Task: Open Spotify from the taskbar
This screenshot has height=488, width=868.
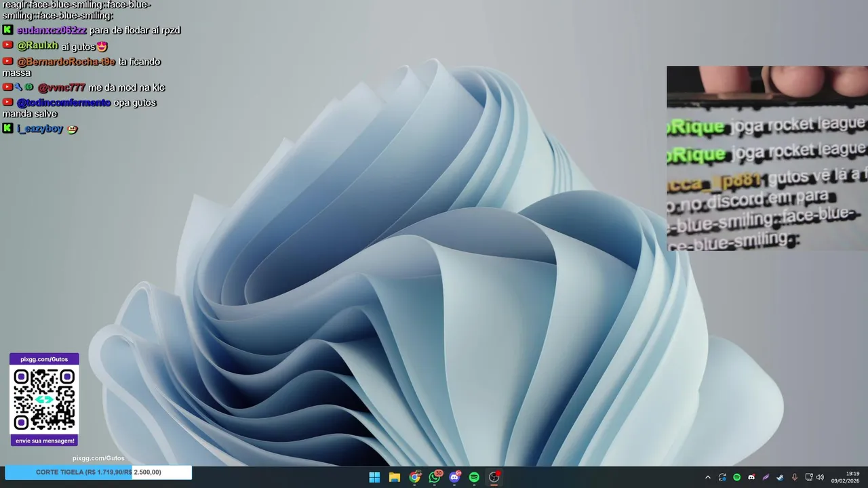Action: click(474, 477)
